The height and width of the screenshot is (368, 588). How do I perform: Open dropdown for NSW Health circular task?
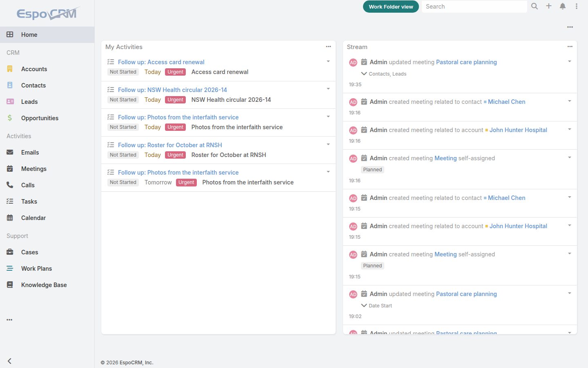pos(328,89)
